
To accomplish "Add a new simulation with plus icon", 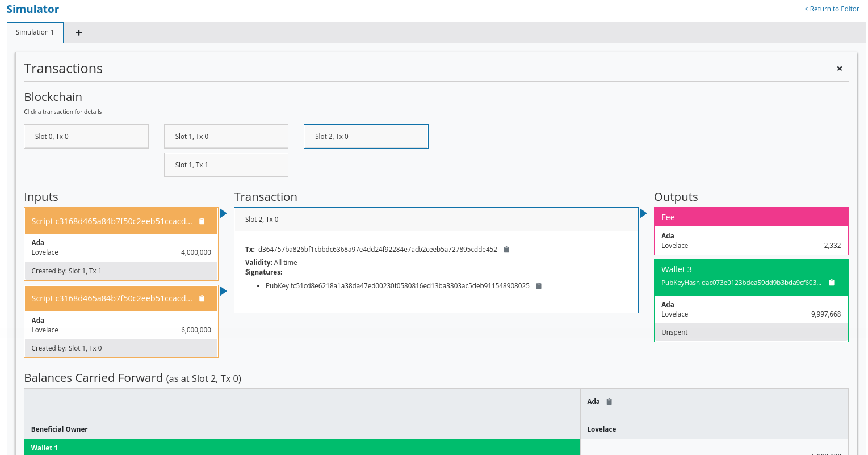I will point(79,33).
